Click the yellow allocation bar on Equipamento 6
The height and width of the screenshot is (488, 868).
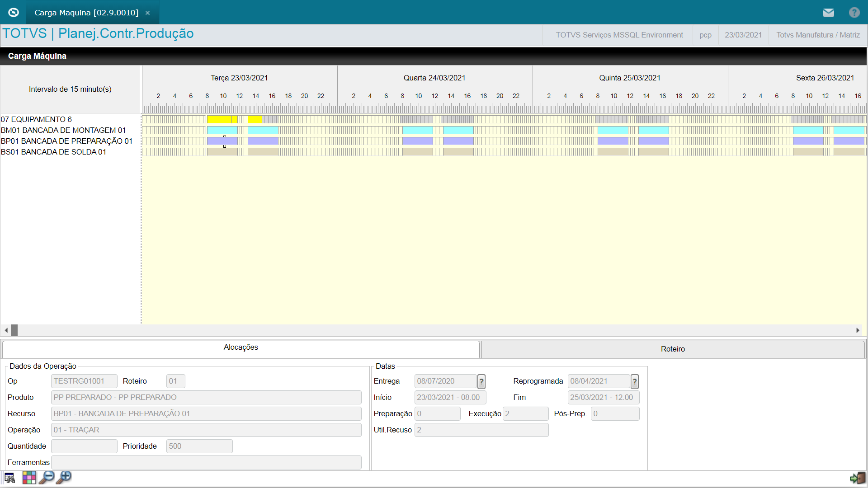[x=219, y=119]
